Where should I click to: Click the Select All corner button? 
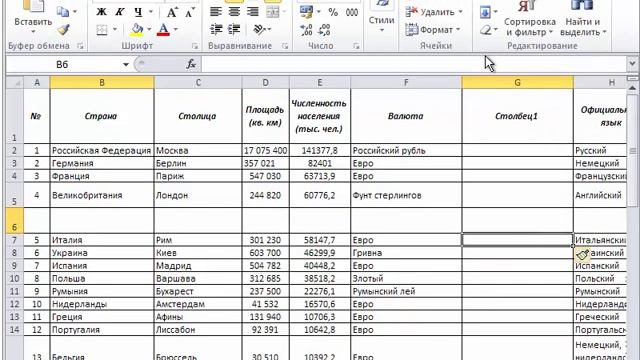pyautogui.click(x=15, y=83)
